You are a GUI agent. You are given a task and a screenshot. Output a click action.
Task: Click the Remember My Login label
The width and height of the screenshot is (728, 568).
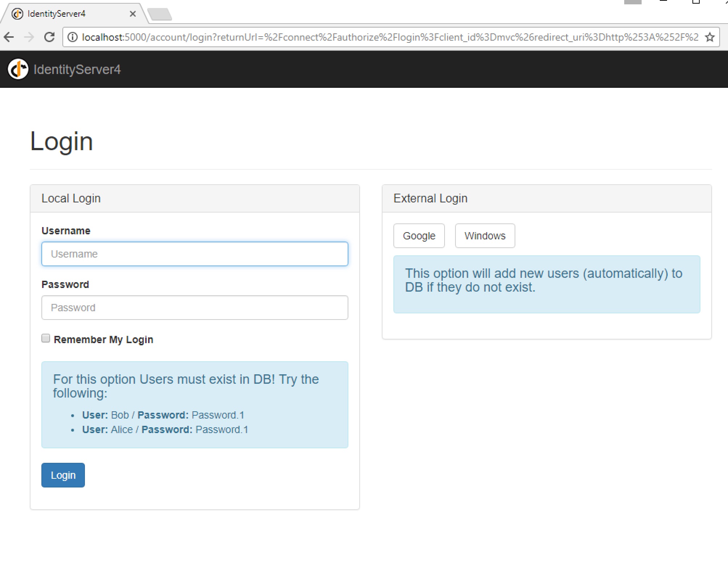click(103, 339)
